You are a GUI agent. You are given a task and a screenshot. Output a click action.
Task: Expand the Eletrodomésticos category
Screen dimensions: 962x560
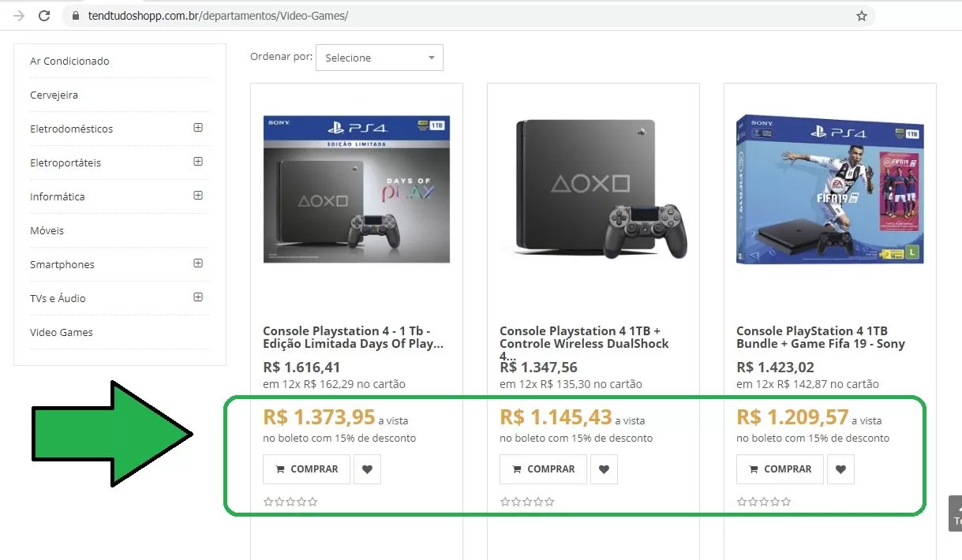(x=198, y=128)
